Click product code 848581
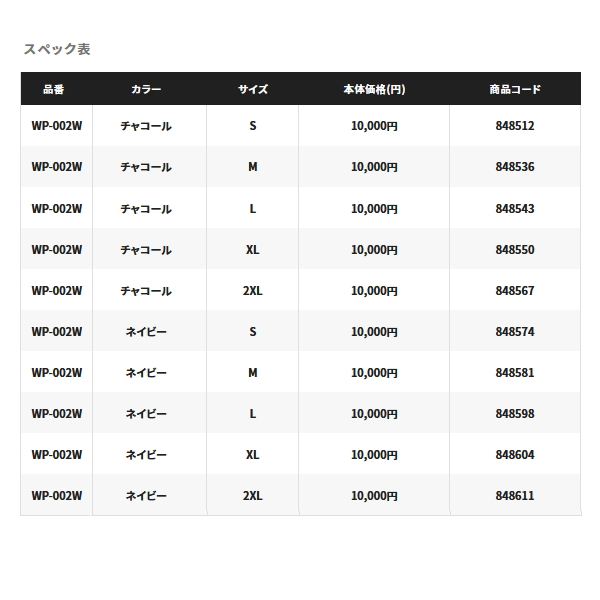 [515, 373]
